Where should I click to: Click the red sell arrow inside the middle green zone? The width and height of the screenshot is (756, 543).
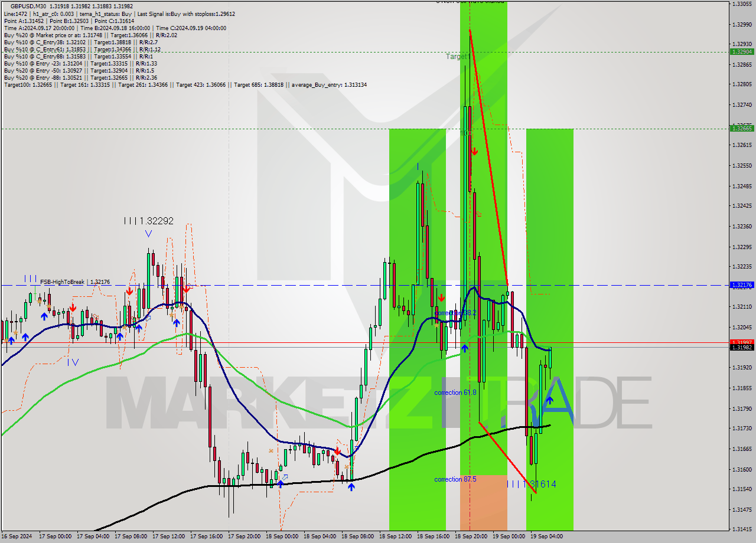[x=442, y=297]
